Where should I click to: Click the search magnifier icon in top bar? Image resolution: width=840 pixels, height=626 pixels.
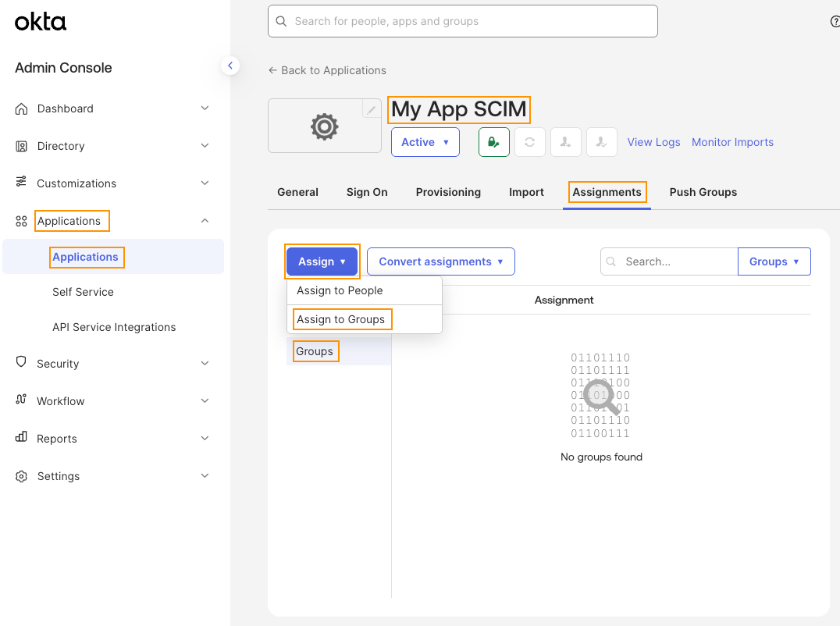(281, 21)
